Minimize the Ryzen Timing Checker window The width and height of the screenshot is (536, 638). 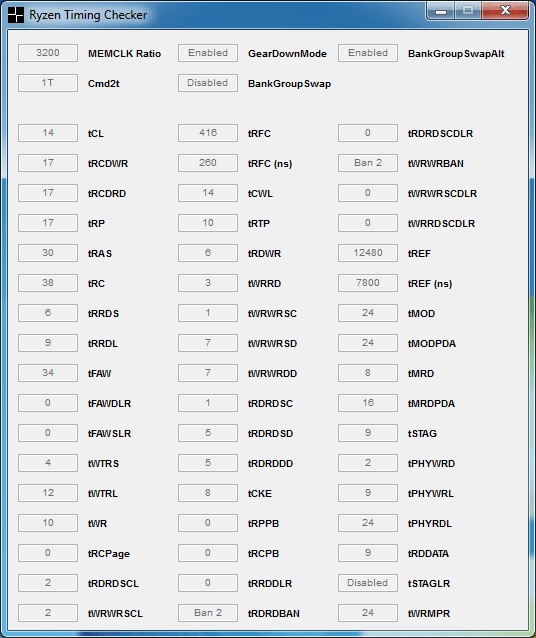pyautogui.click(x=441, y=10)
